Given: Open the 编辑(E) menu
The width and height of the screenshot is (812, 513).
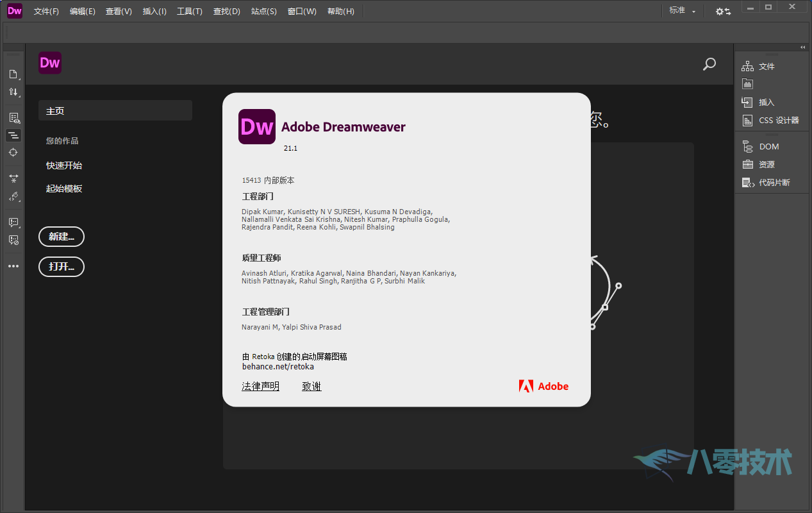Looking at the screenshot, I should [83, 12].
